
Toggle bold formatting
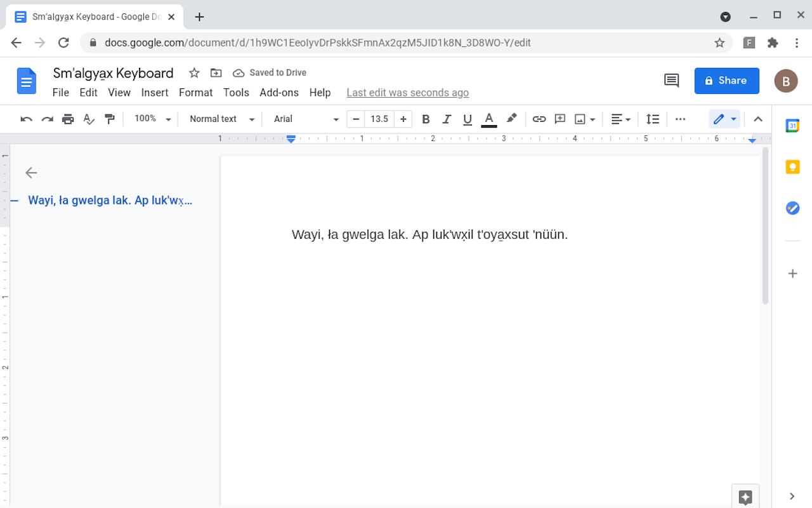tap(426, 119)
